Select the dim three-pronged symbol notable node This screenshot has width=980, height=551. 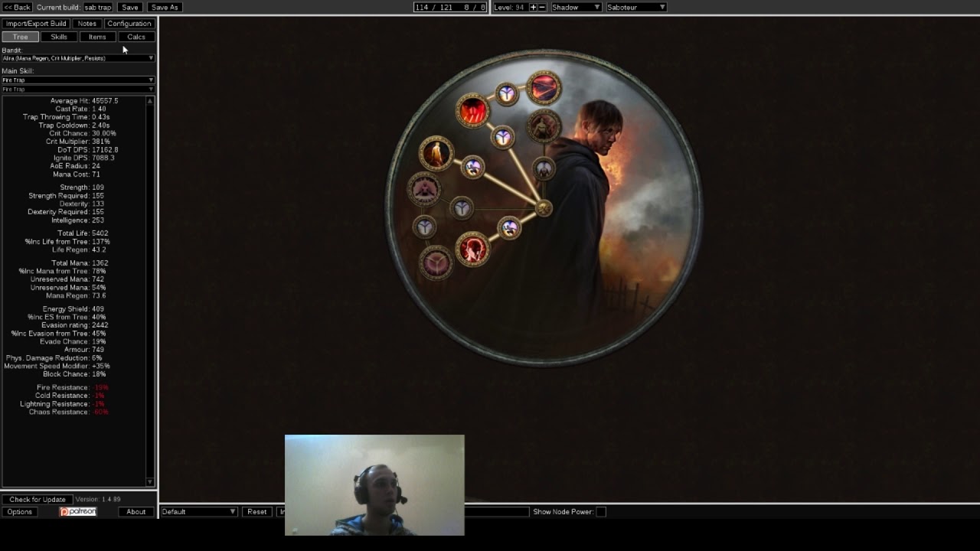pyautogui.click(x=436, y=263)
